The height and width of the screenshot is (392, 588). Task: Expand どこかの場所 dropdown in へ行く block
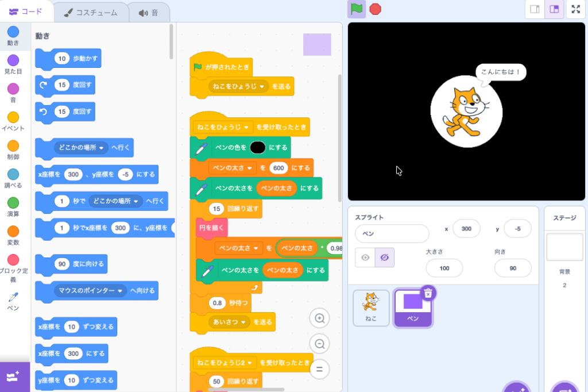tap(102, 148)
